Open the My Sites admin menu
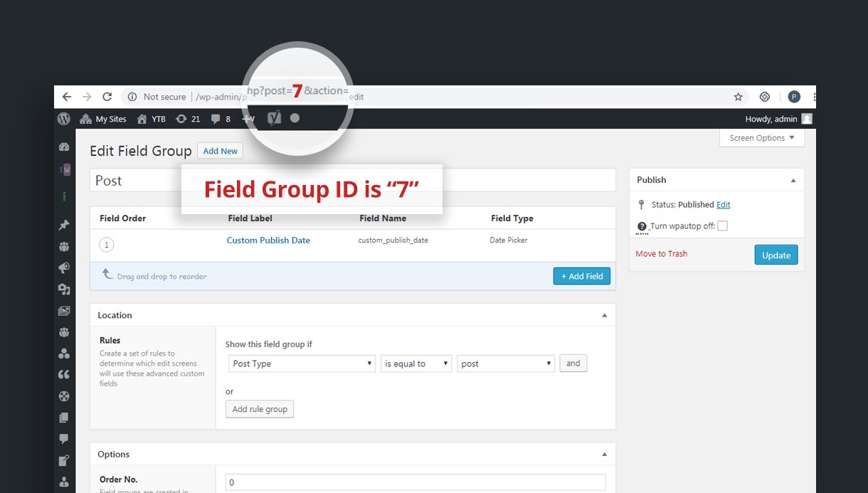 tap(104, 119)
